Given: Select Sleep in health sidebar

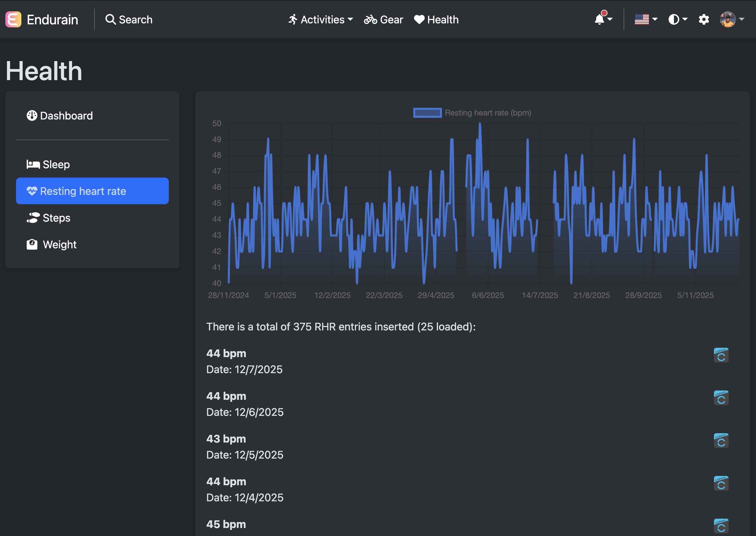Looking at the screenshot, I should pos(56,164).
